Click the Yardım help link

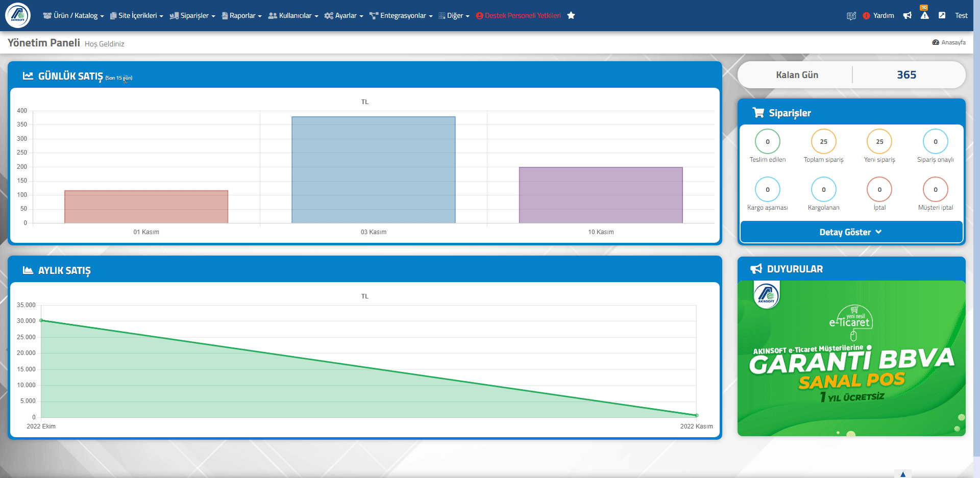click(x=878, y=16)
